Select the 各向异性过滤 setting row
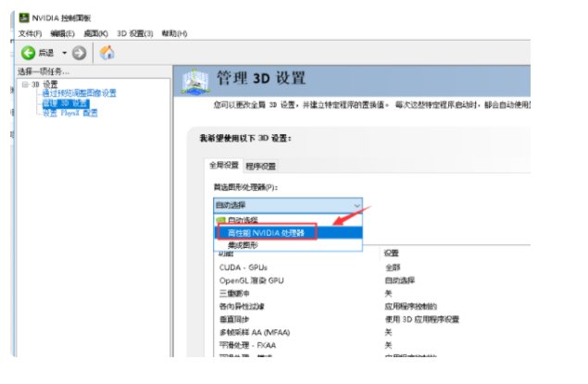 pos(373,306)
